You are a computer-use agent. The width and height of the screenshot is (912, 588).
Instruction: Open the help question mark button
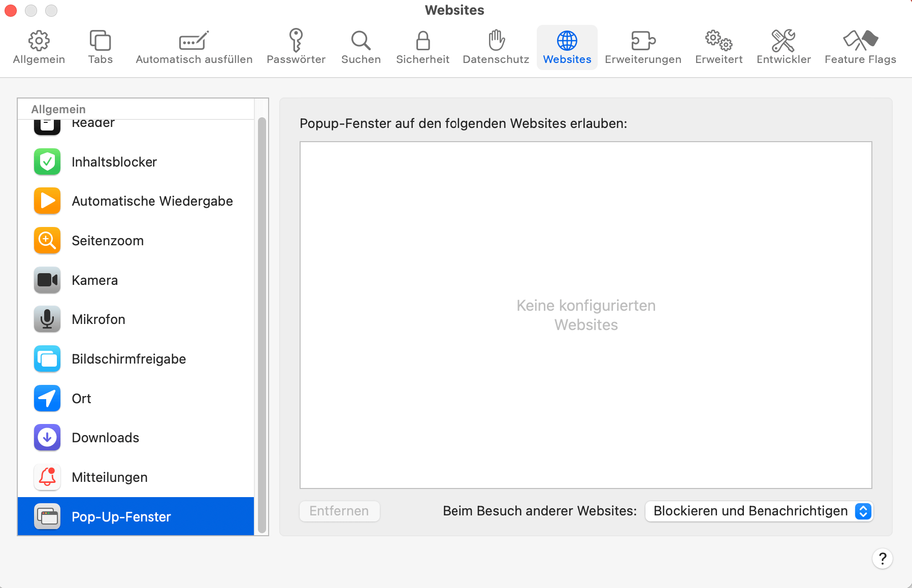click(x=883, y=559)
